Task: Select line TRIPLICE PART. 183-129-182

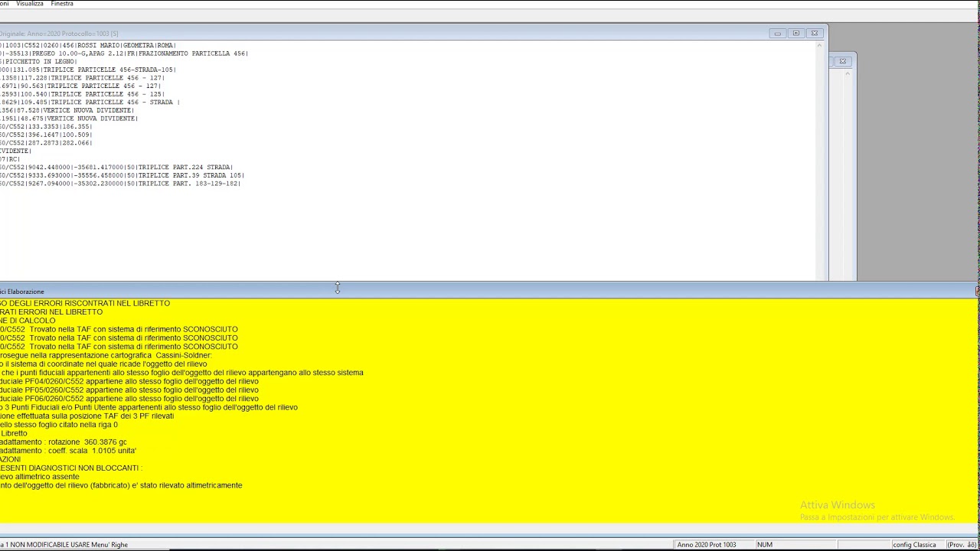Action: [x=120, y=184]
